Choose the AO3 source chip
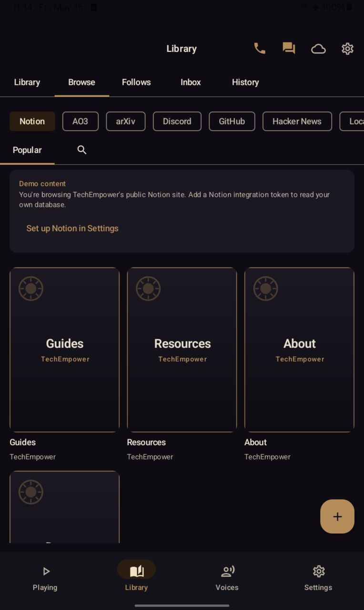Viewport: 364px width, 610px height. pos(81,122)
